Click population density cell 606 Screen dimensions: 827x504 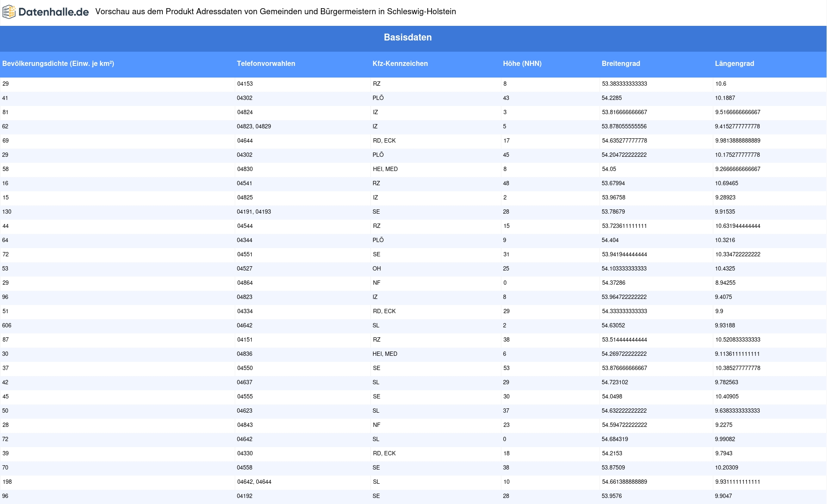[7, 326]
